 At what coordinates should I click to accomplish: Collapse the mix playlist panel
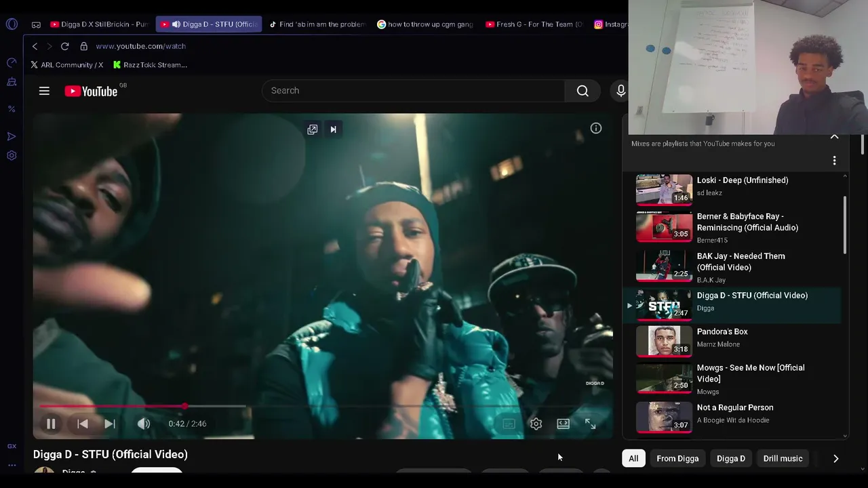(834, 136)
